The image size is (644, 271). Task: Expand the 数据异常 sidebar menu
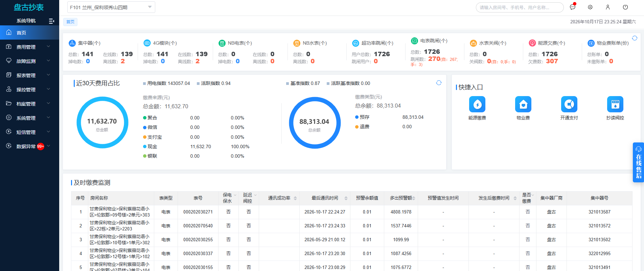[29, 146]
